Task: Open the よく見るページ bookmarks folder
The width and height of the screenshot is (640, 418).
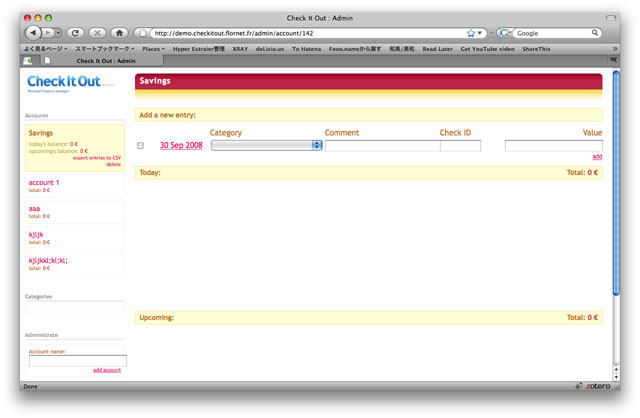Action: click(45, 49)
